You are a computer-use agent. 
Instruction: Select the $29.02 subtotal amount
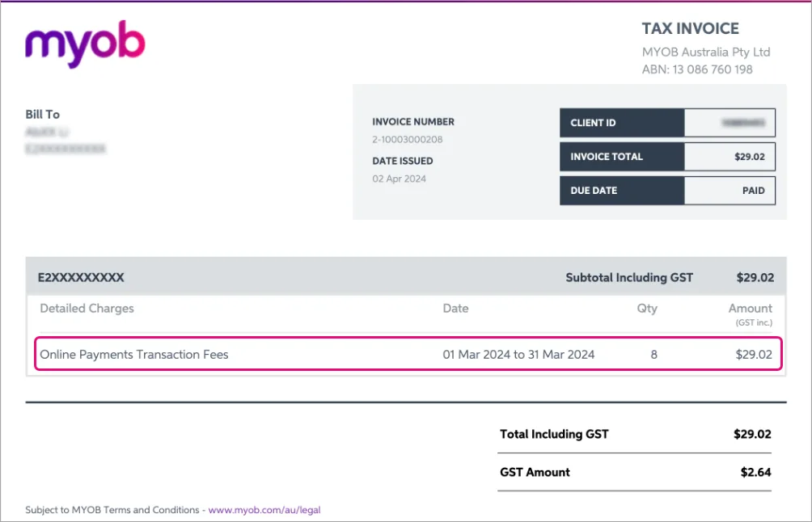755,277
